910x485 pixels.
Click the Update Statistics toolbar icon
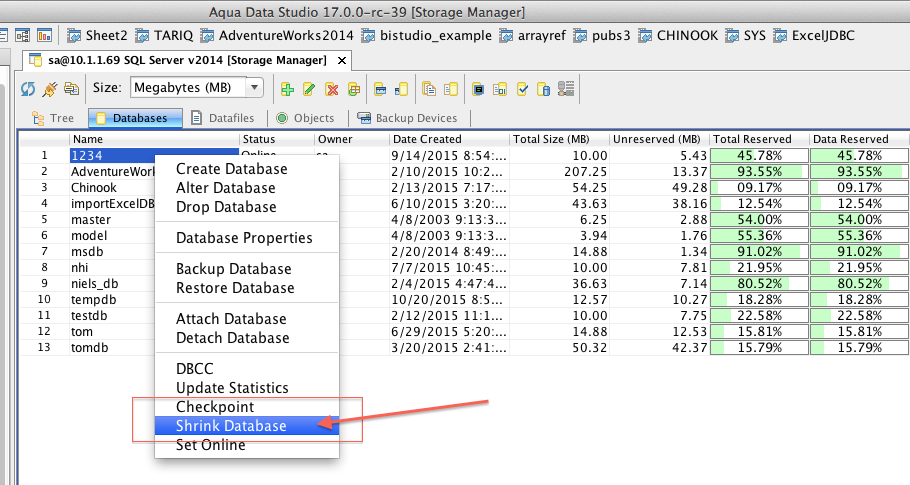(x=500, y=89)
